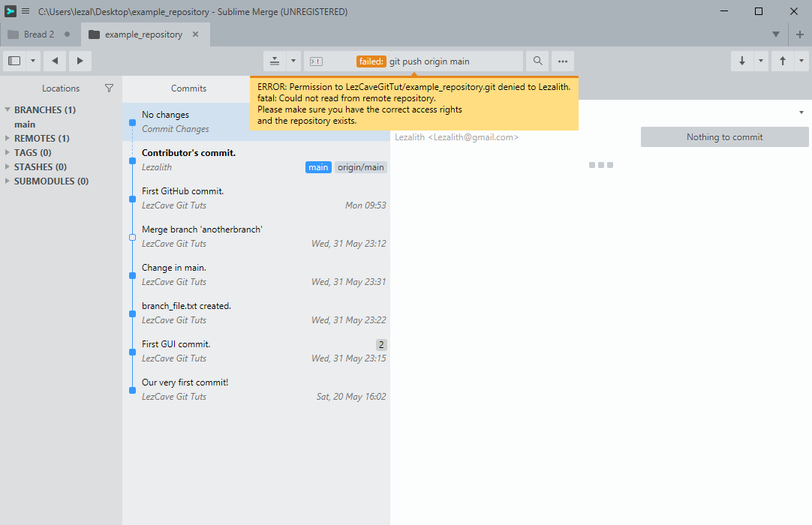Select the Commits panel header
This screenshot has width=812, height=525.
(188, 88)
